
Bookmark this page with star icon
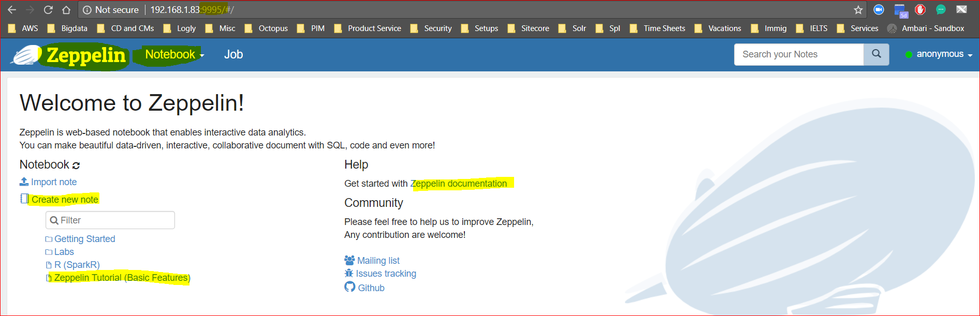pyautogui.click(x=858, y=10)
